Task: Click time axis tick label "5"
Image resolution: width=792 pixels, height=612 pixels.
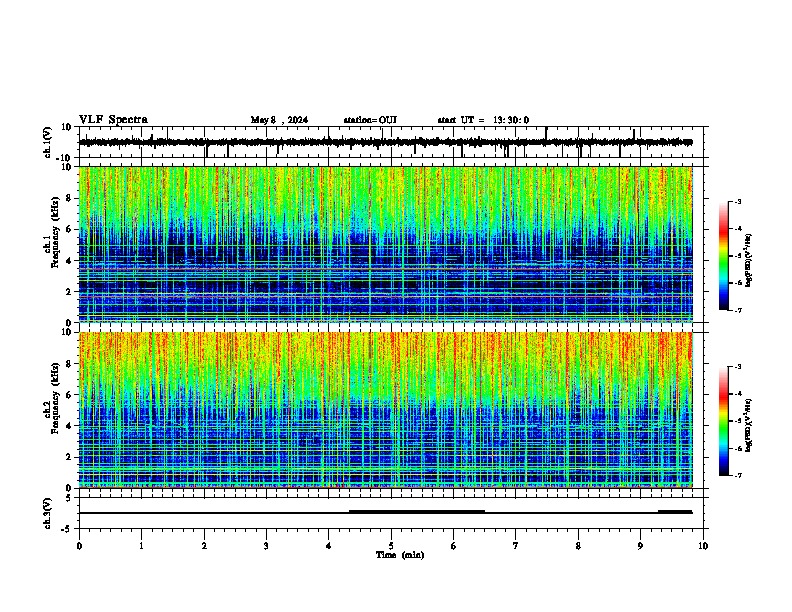Action: [391, 545]
